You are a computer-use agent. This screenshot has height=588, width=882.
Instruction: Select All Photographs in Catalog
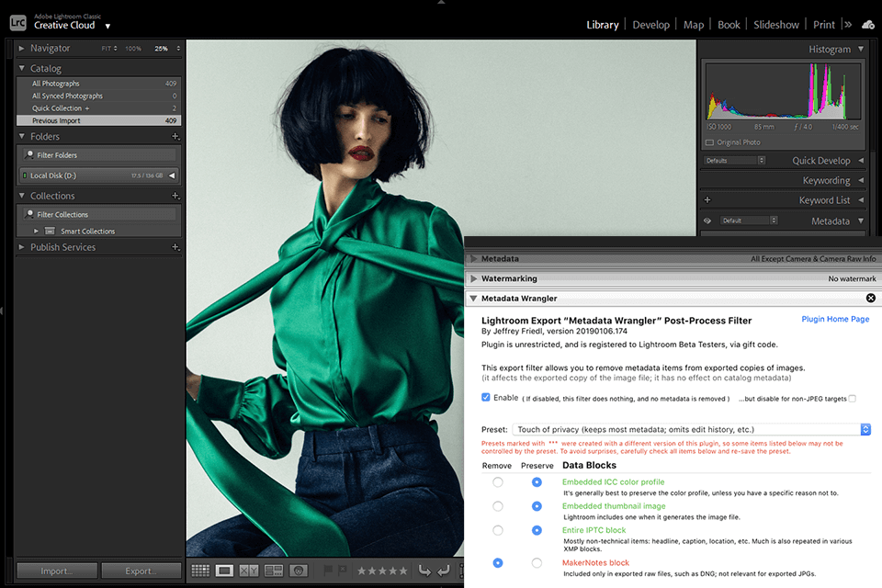tap(99, 84)
